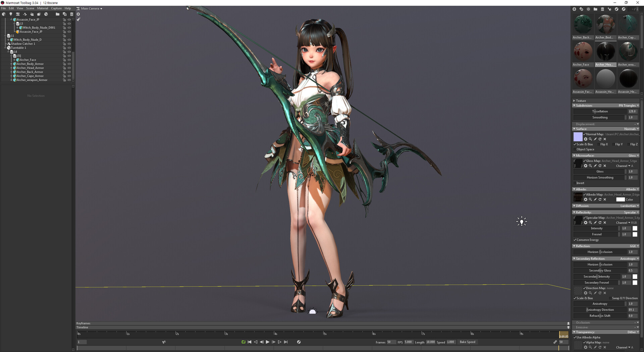Export material arrow-out circle icon
The image size is (644, 352).
(x=624, y=9)
